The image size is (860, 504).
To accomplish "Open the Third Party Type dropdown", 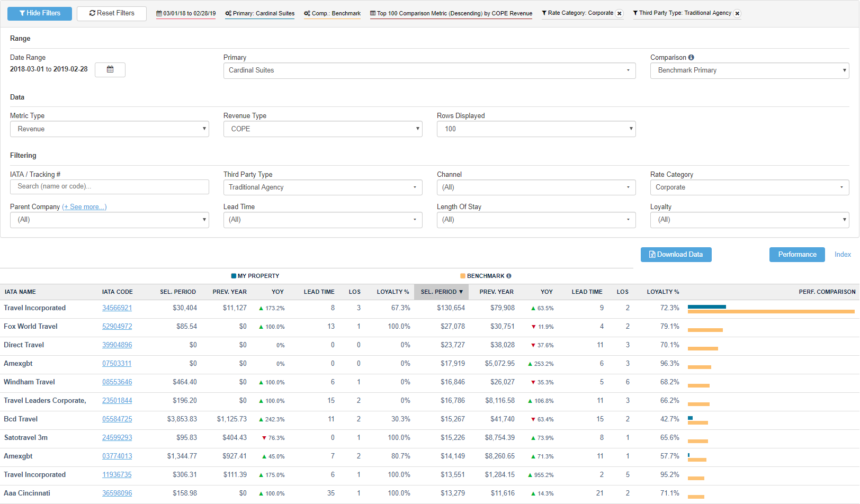I will tap(323, 187).
